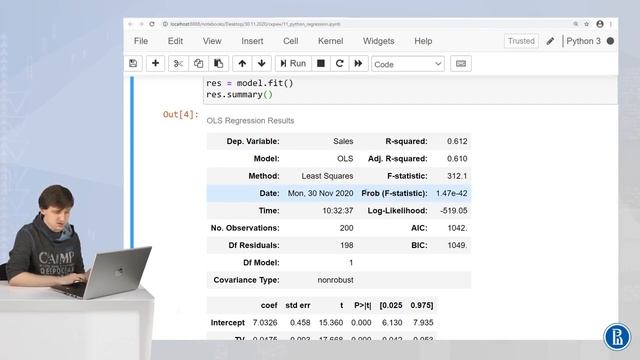Screen dimensions: 640x360
Task: Click the P>|t| column header
Action: click(x=363, y=305)
